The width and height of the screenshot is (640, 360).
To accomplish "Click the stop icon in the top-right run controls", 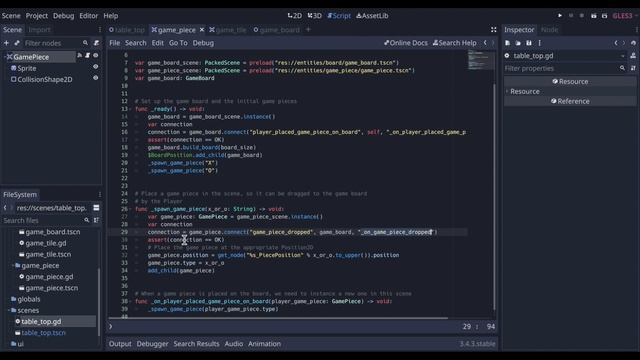I will point(582,16).
